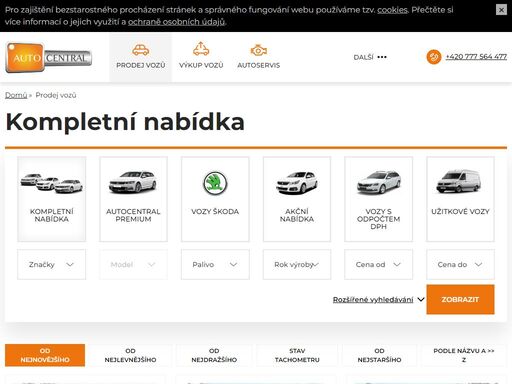
Task: Sort by Stav tachometru
Action: (x=297, y=355)
